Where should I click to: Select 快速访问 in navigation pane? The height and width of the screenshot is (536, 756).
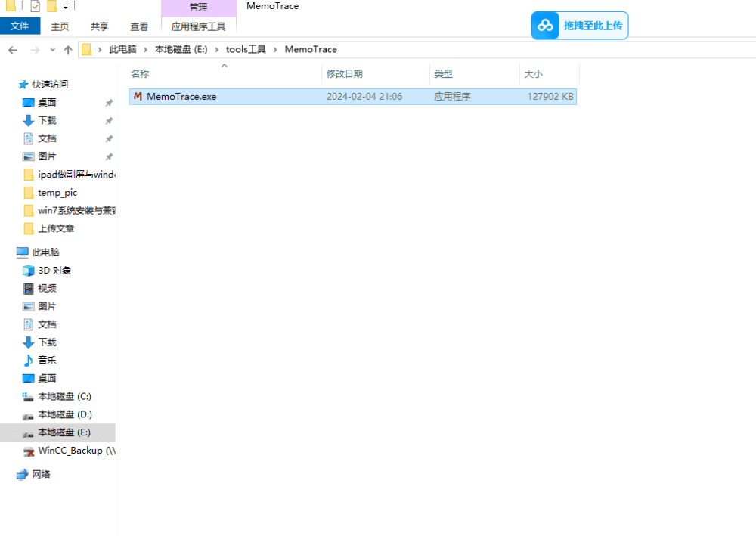pos(50,85)
